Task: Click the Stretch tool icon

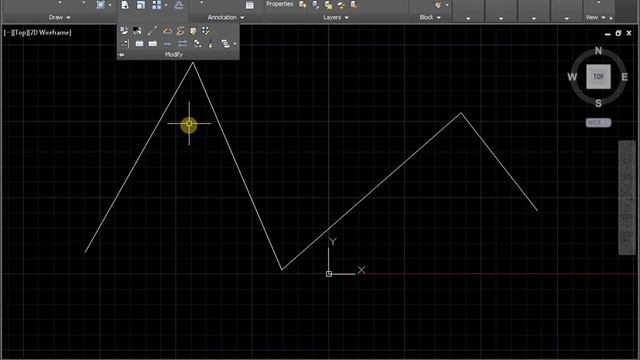Action: coord(125,5)
